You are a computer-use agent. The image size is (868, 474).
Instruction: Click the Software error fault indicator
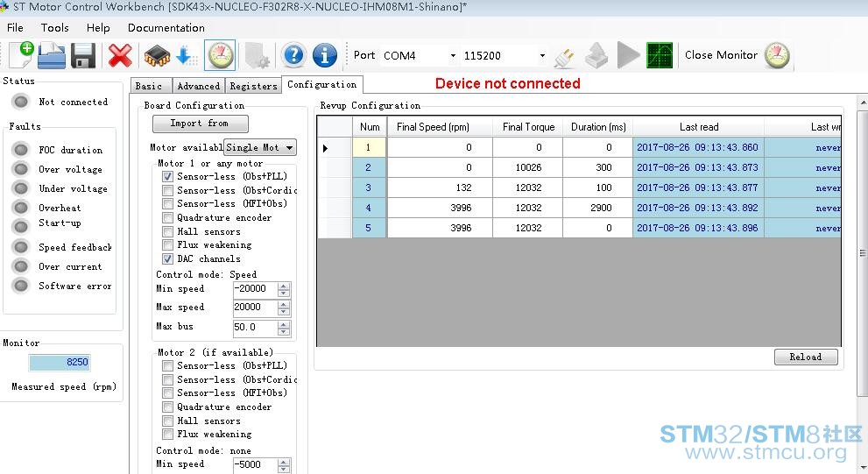click(x=21, y=286)
